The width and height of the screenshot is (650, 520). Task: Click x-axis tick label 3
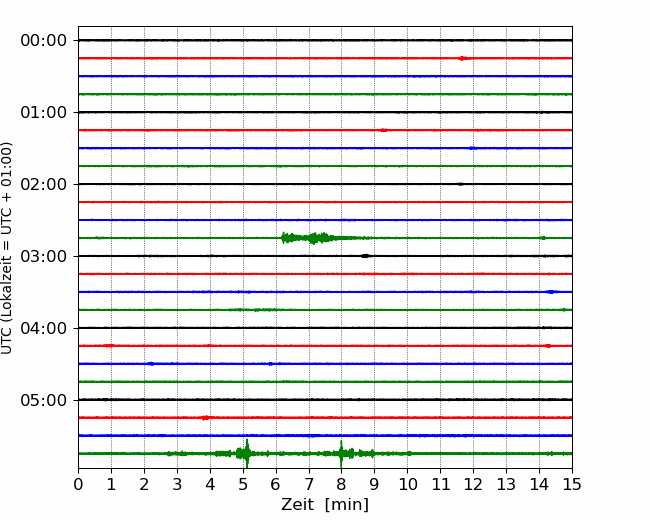(177, 484)
